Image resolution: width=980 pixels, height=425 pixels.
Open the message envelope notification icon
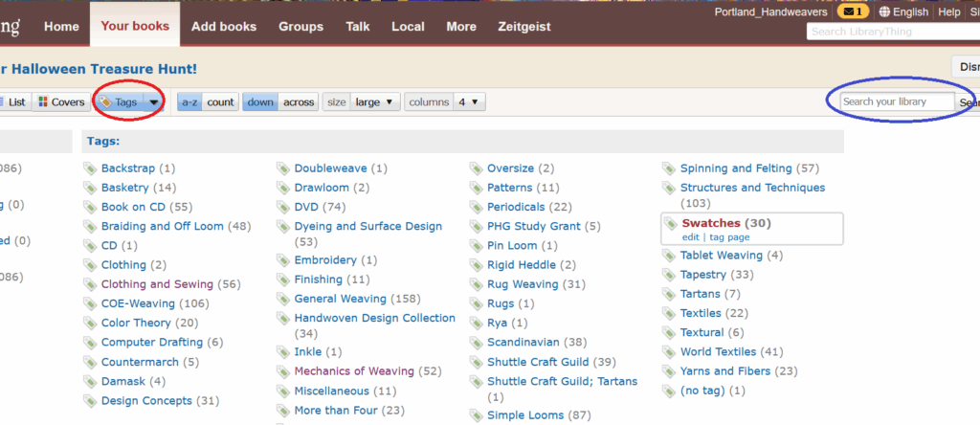coord(853,11)
